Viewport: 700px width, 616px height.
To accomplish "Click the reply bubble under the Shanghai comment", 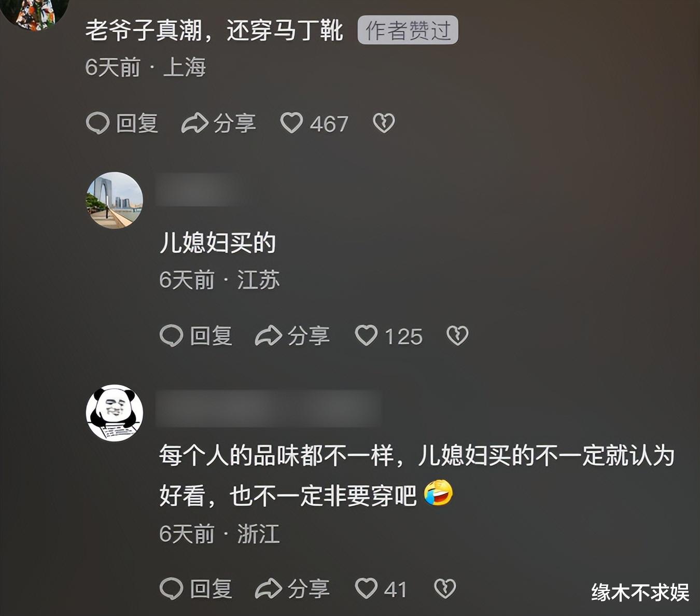I will pyautogui.click(x=97, y=123).
